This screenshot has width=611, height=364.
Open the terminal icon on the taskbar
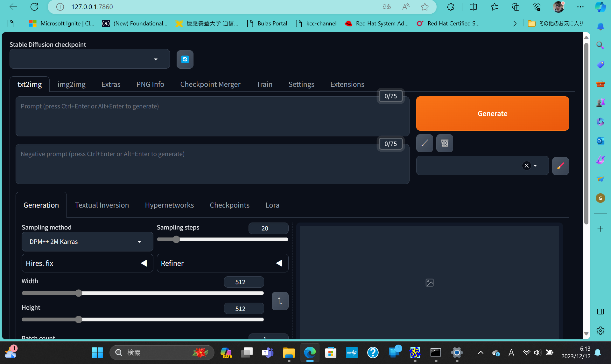coord(435,353)
